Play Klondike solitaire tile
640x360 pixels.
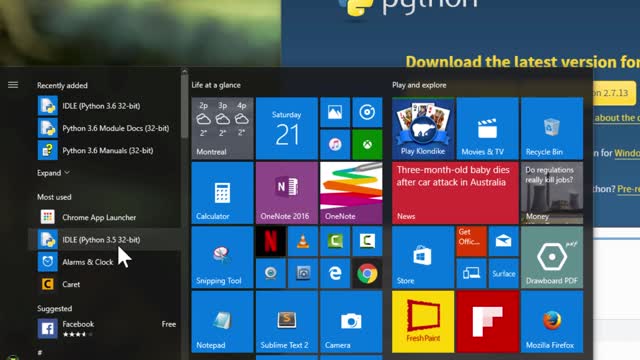click(x=423, y=128)
